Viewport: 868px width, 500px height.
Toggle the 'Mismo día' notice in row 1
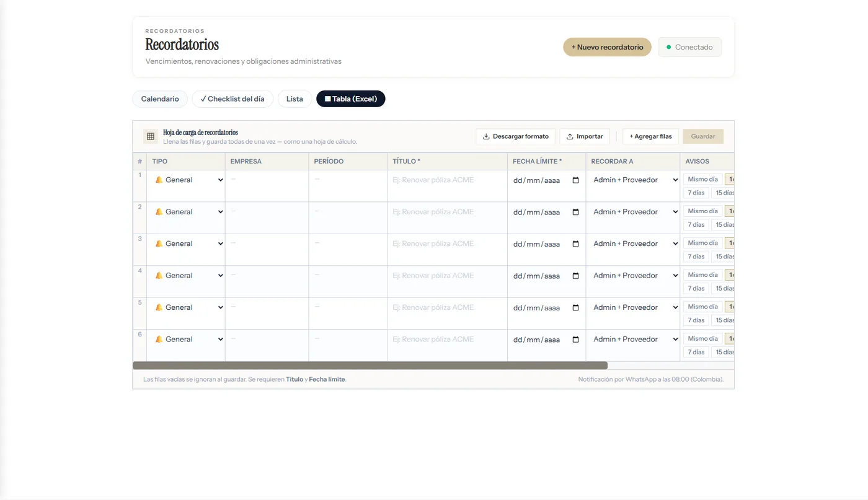[702, 179]
